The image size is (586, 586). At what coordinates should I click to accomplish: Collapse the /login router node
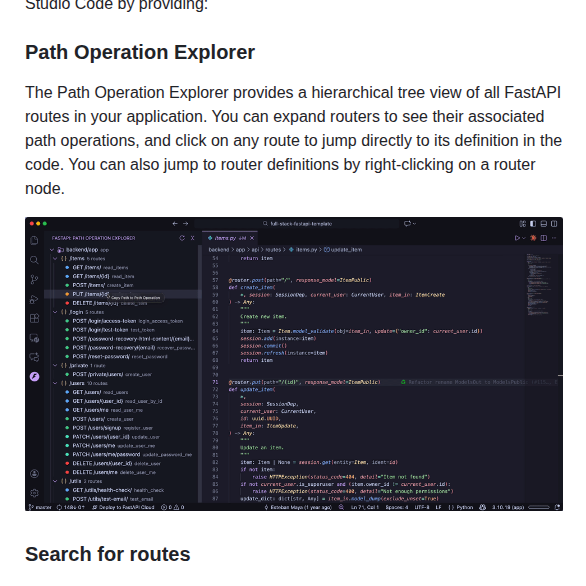click(55, 312)
